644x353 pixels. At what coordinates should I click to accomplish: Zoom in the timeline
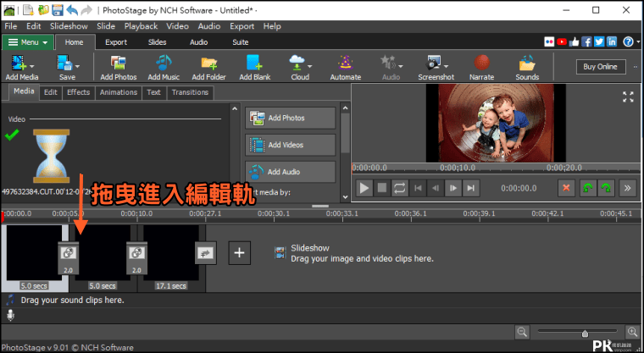[632, 332]
